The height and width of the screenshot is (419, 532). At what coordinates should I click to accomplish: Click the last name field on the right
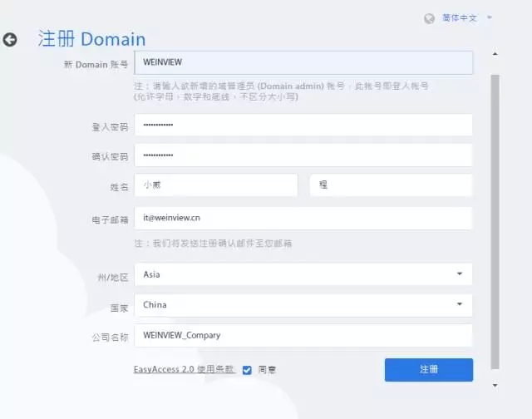pos(391,185)
